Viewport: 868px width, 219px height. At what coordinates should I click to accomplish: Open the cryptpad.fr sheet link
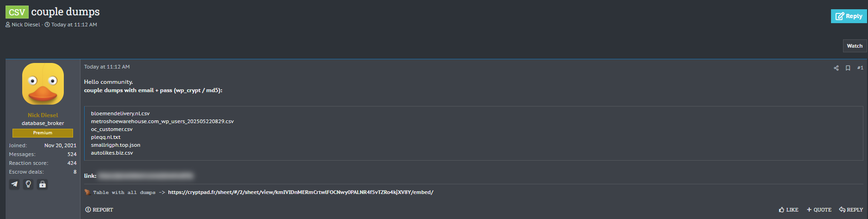301,192
